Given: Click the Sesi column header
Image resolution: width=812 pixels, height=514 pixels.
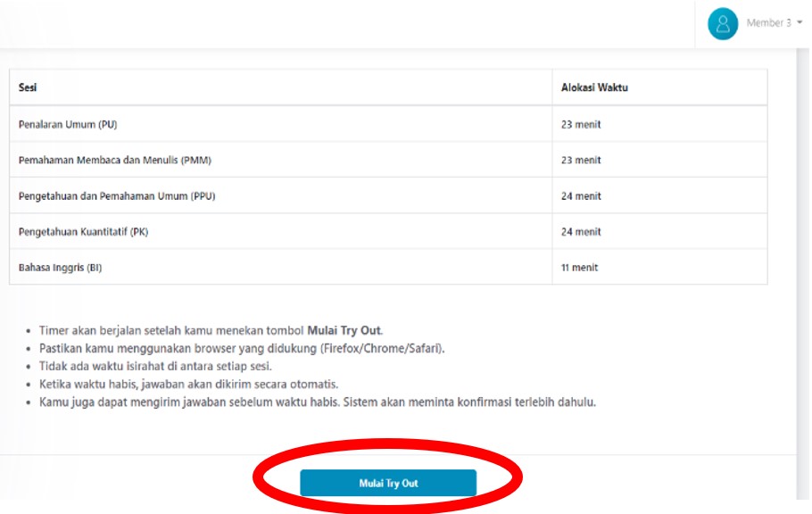Looking at the screenshot, I should (x=28, y=87).
